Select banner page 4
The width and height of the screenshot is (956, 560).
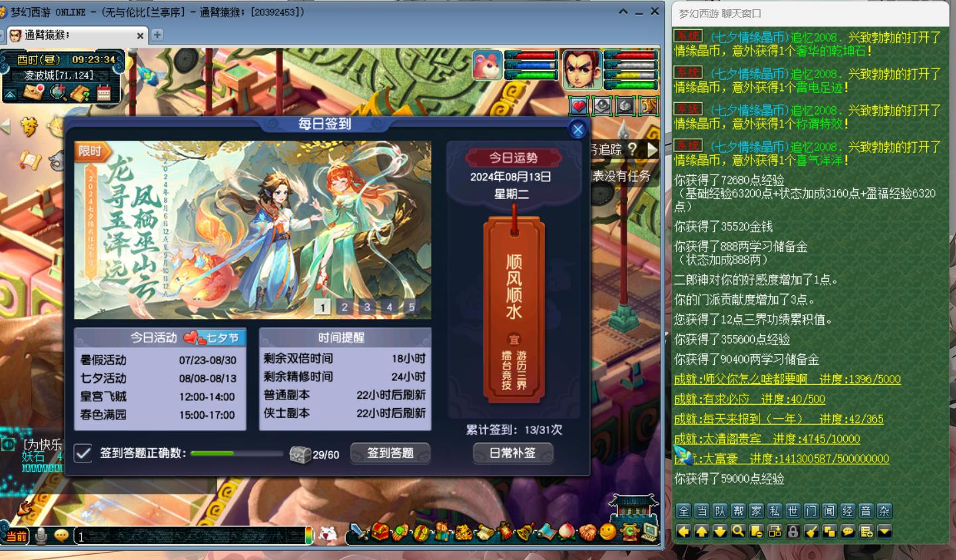(x=390, y=307)
